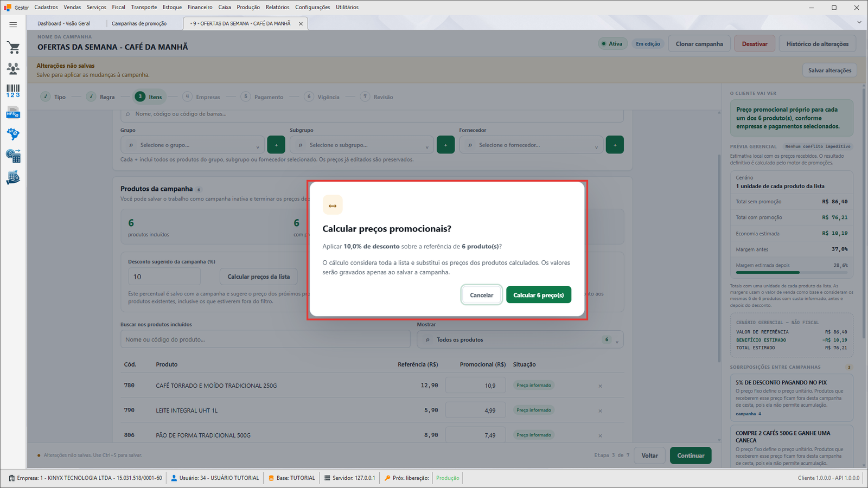Click the Desativar campaign button
The height and width of the screenshot is (488, 868).
pos(755,44)
